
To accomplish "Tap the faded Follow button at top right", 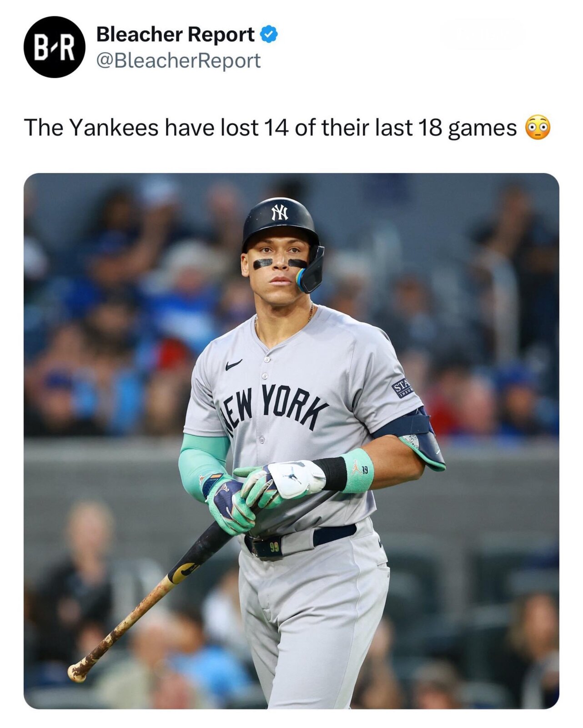I will click(x=482, y=34).
